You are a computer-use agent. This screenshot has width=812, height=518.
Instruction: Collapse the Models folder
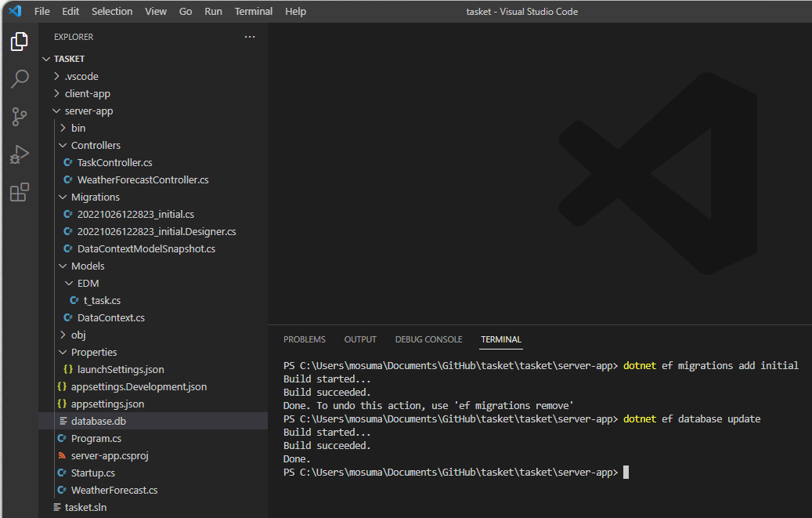63,266
